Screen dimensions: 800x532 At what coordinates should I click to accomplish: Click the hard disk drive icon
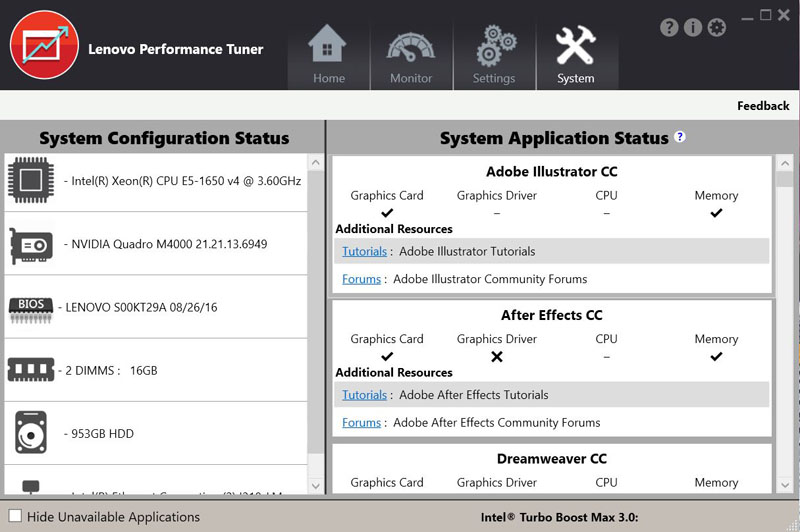coord(30,433)
